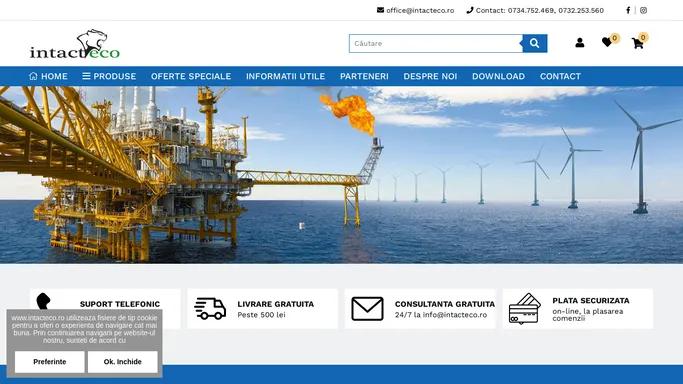Open the CONTACT page from the nav bar

(560, 76)
